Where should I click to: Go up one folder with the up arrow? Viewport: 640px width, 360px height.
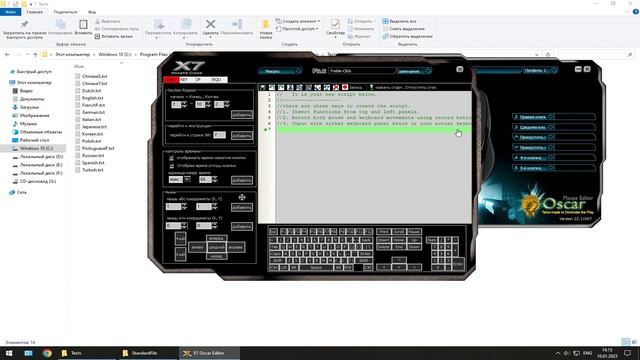(x=35, y=54)
